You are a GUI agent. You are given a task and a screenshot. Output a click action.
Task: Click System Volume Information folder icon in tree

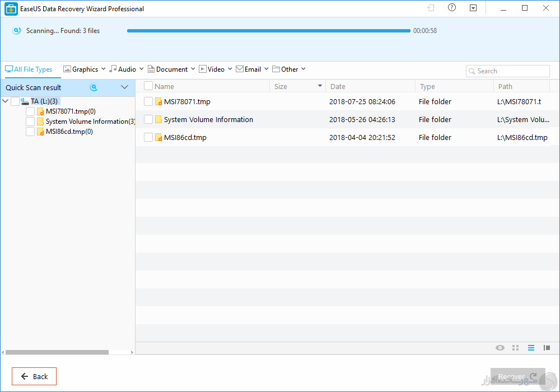pyautogui.click(x=40, y=122)
